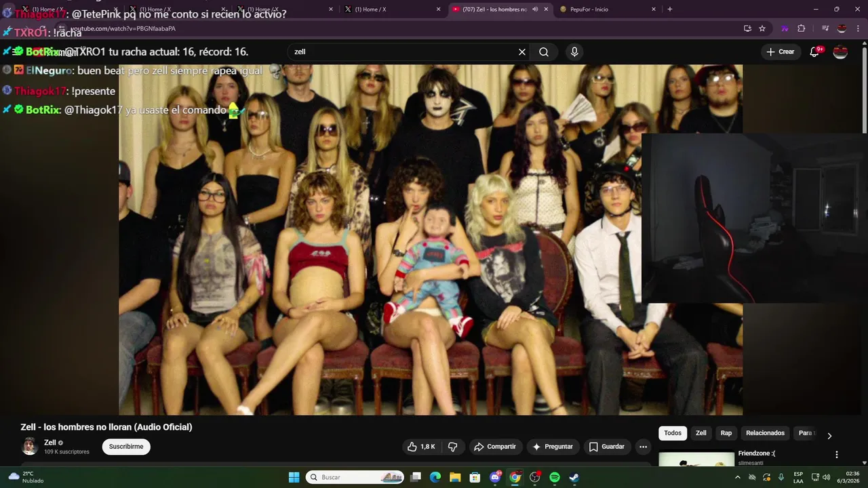Show more filter chips with right arrow

[x=829, y=436]
